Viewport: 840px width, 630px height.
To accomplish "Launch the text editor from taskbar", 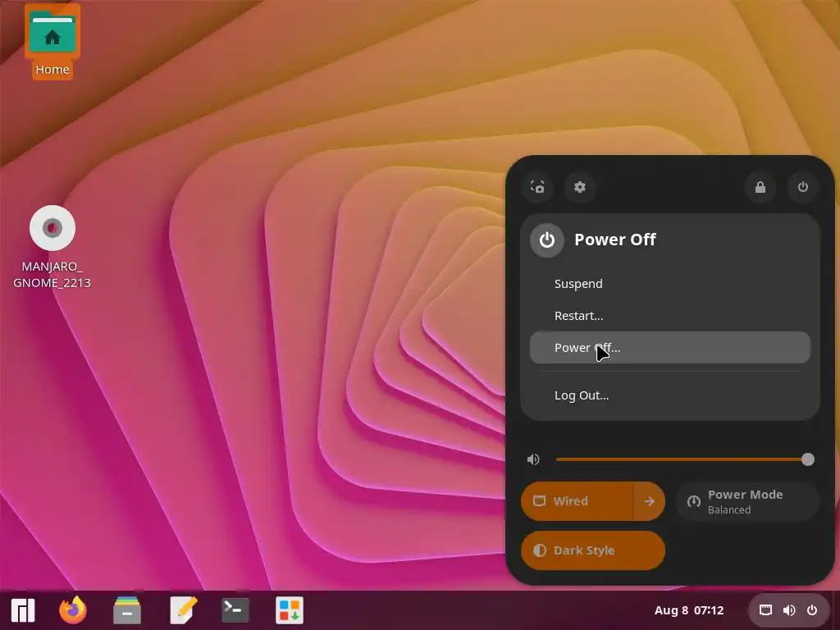I will (x=183, y=610).
